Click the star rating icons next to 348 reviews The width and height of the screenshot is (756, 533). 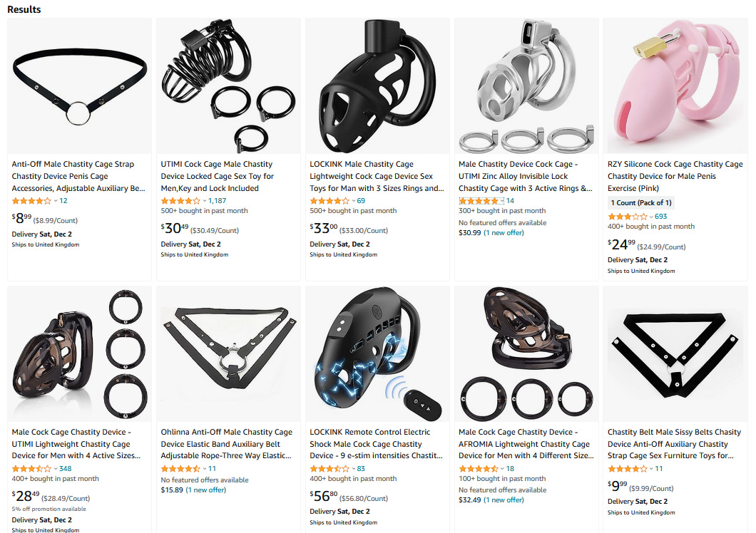[x=31, y=468]
